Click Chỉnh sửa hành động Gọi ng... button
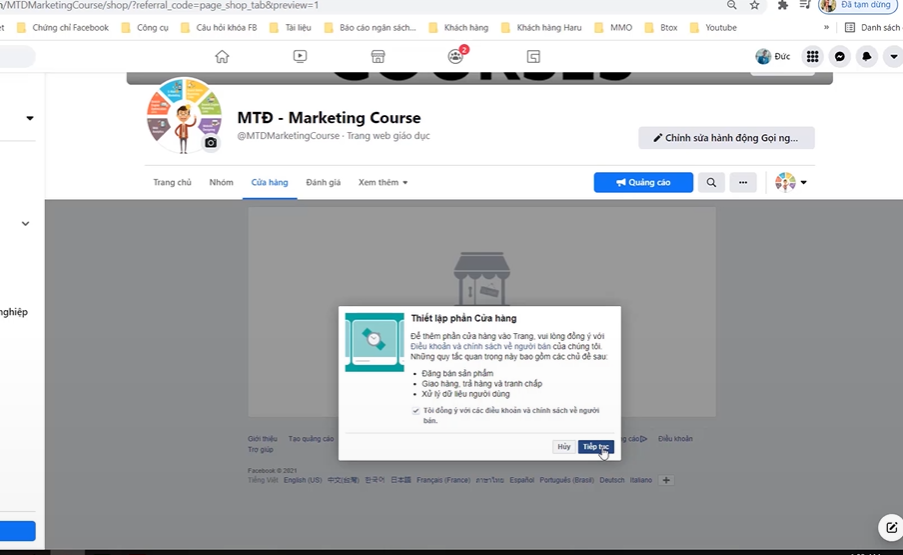 [x=726, y=138]
